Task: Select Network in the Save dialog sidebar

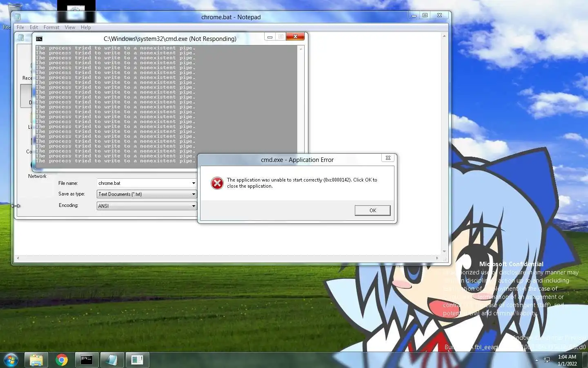Action: point(37,176)
